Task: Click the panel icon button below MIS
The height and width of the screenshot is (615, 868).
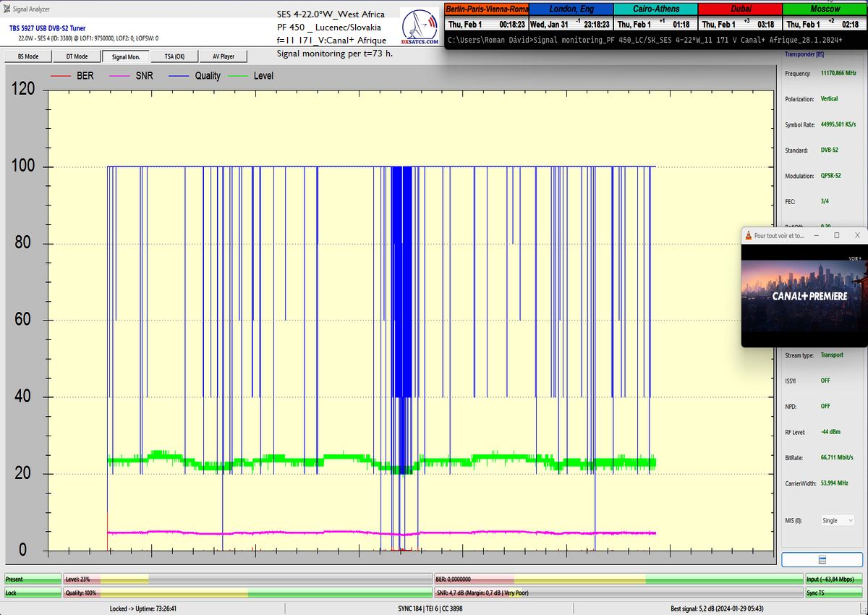Action: pyautogui.click(x=822, y=560)
